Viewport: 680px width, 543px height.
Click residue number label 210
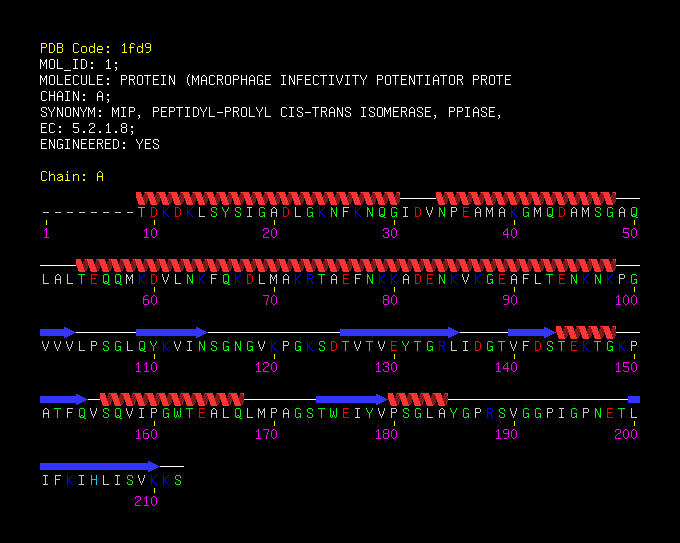click(x=147, y=501)
